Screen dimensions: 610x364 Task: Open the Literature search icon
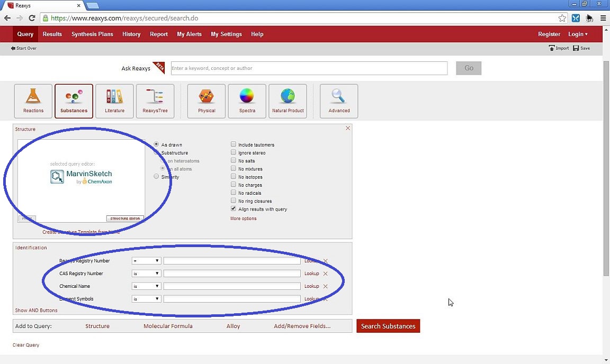(114, 101)
